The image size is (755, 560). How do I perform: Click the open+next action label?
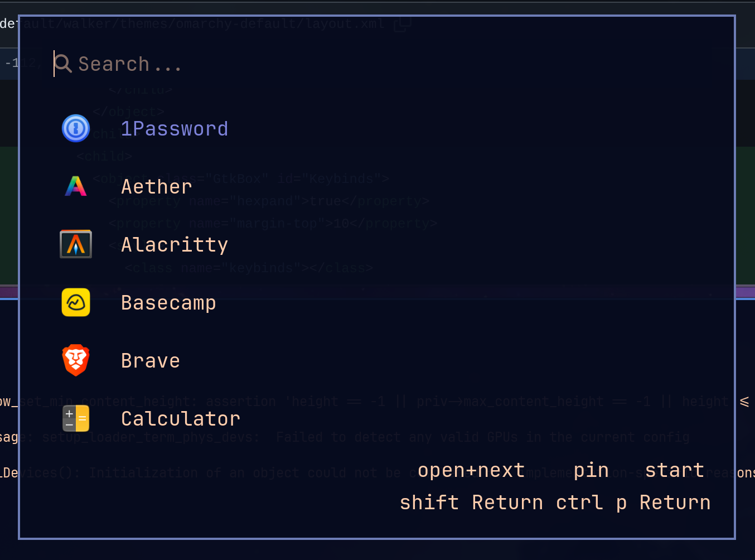pyautogui.click(x=471, y=470)
